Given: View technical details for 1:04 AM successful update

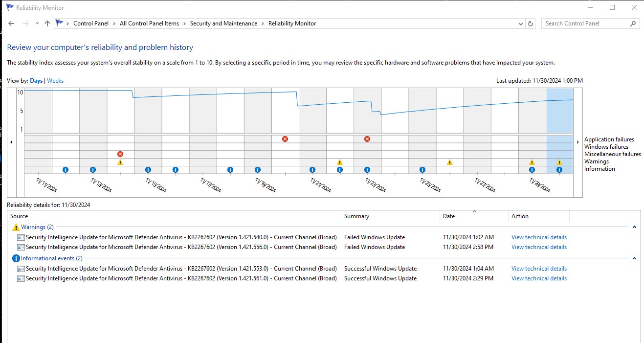Looking at the screenshot, I should (539, 269).
